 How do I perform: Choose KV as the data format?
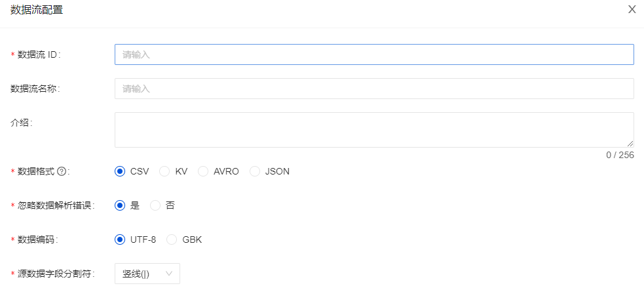coord(165,171)
